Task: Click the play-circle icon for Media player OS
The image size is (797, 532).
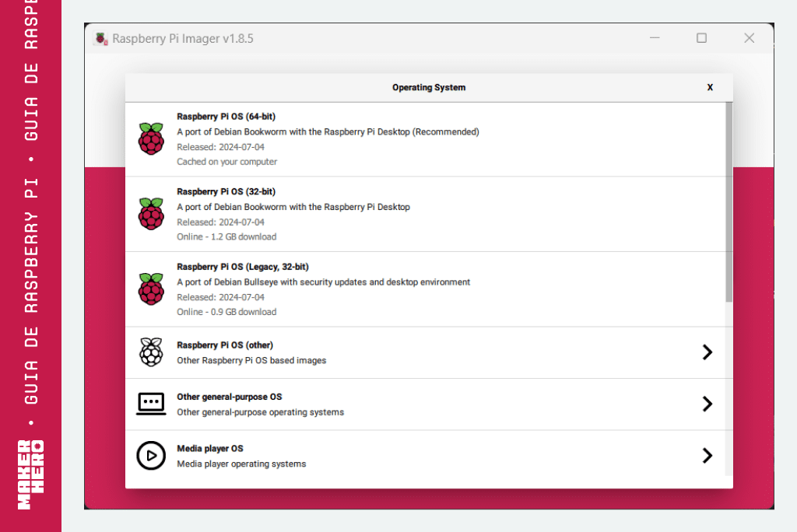Action: point(151,456)
